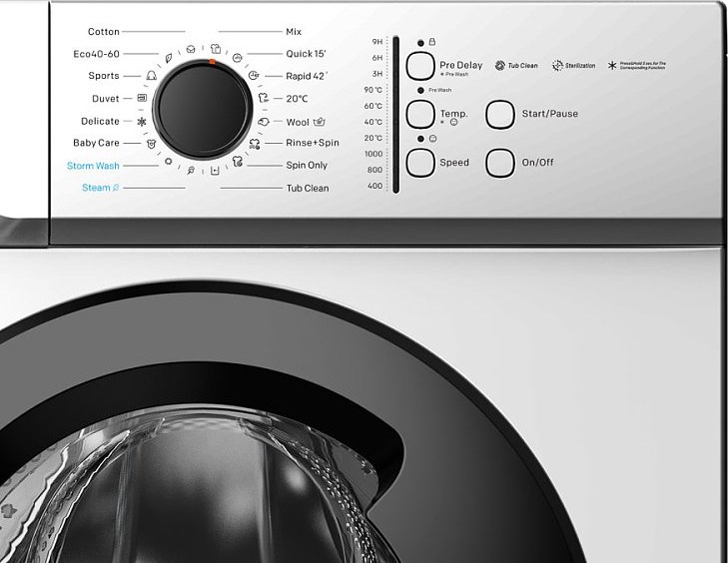Tap the Sterilization icon

coord(557,66)
